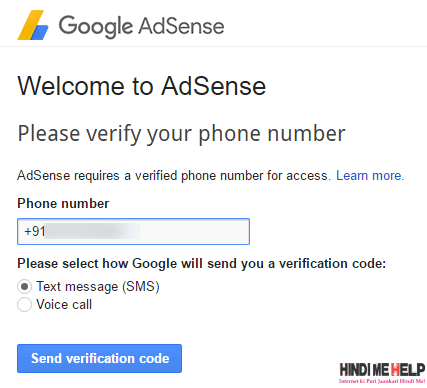Click the 'AdSense requires a verified phone number' text

click(x=173, y=175)
